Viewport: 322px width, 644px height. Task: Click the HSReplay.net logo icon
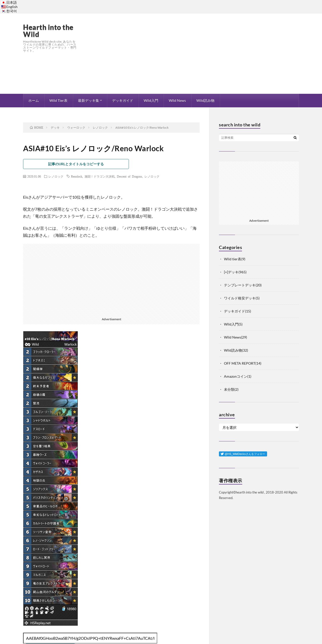point(26,623)
